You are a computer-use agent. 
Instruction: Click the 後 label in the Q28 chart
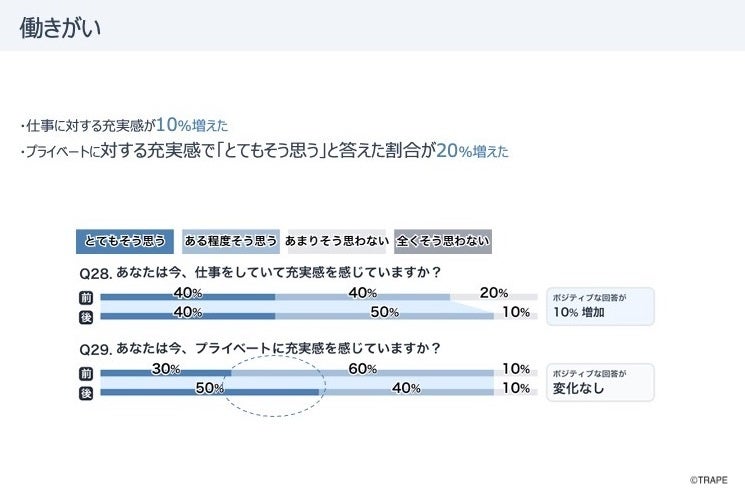[86, 315]
